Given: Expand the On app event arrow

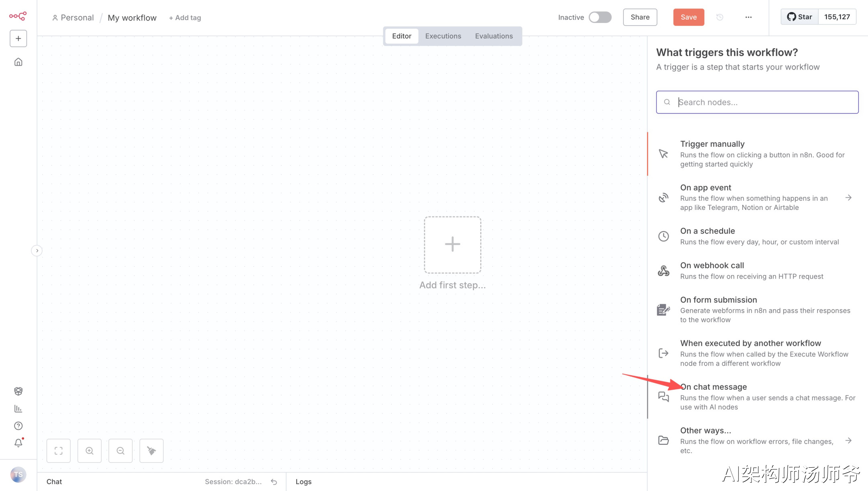Looking at the screenshot, I should [x=848, y=197].
